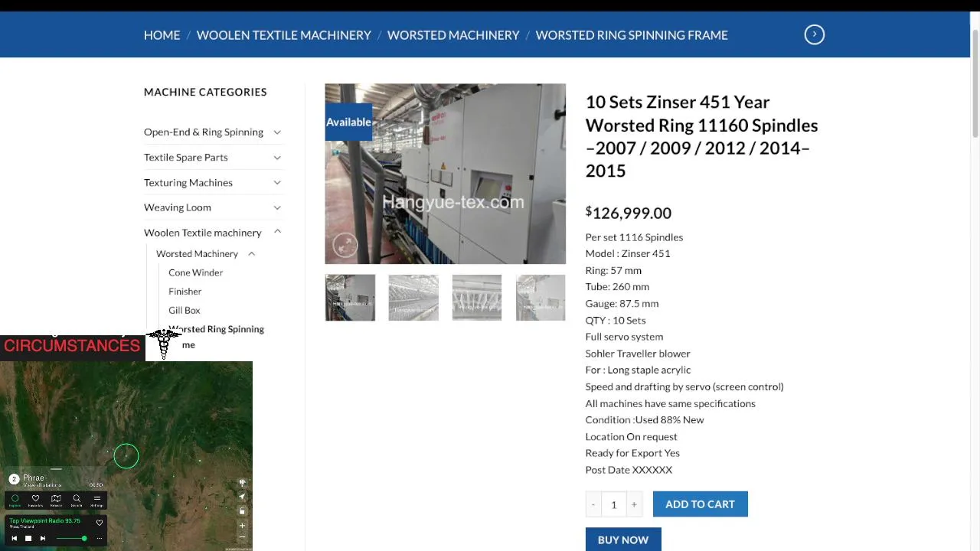
Task: Go to HOME breadcrumb
Action: [x=162, y=35]
